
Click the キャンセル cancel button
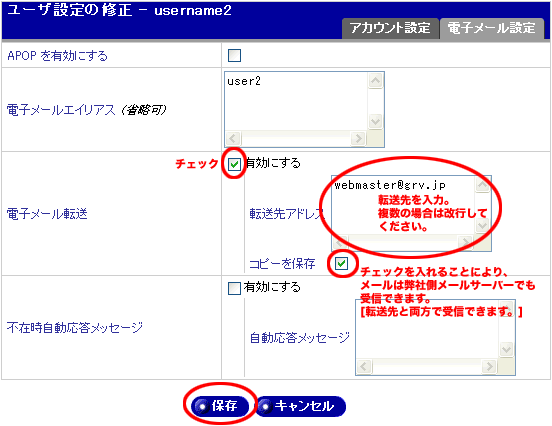(x=301, y=406)
